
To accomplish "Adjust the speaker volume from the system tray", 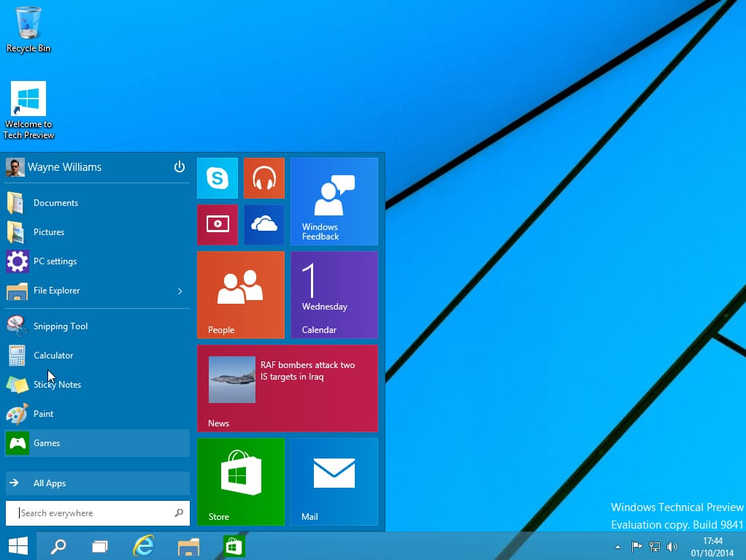I will [672, 545].
